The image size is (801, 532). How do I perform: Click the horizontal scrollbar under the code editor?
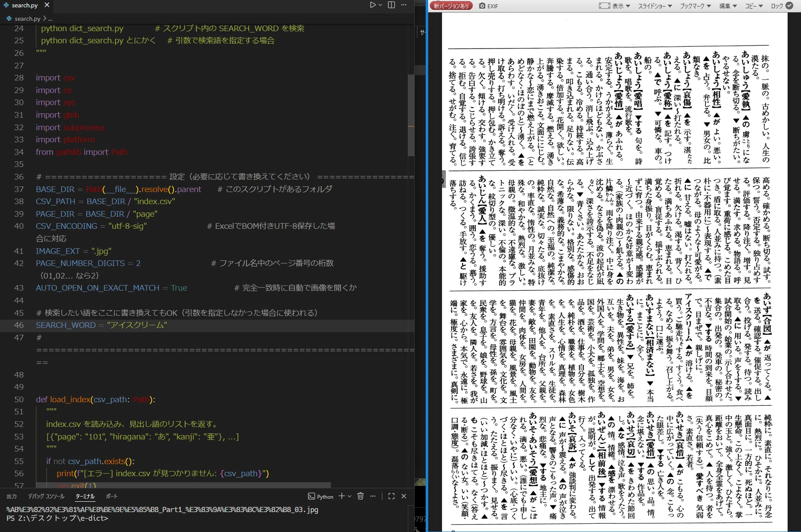183,485
